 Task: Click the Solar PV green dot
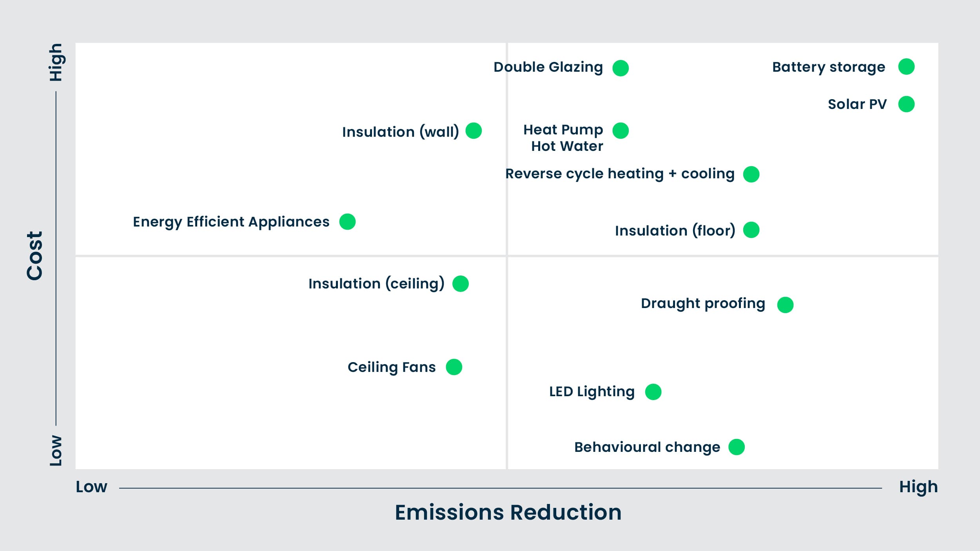pos(906,104)
